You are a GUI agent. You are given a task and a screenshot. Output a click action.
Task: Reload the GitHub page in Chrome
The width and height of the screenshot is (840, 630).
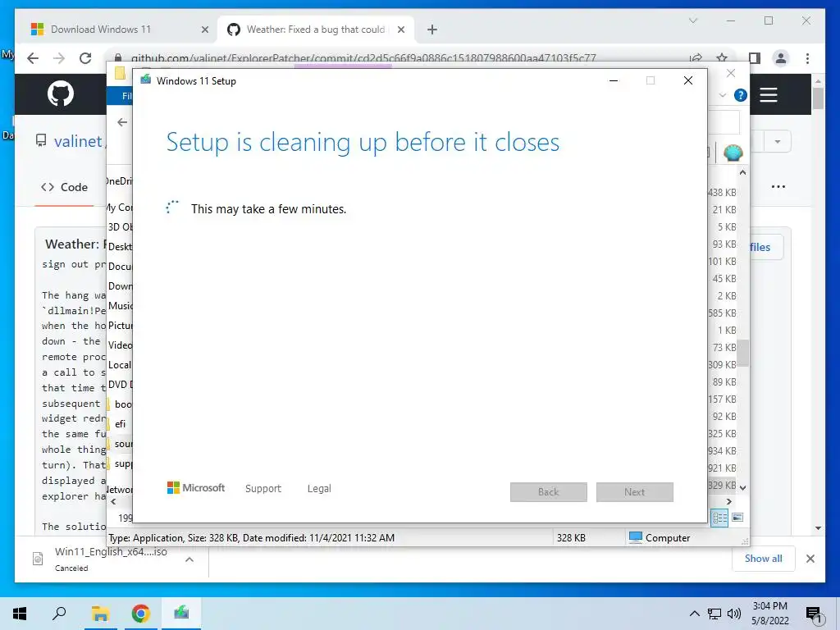click(x=85, y=58)
